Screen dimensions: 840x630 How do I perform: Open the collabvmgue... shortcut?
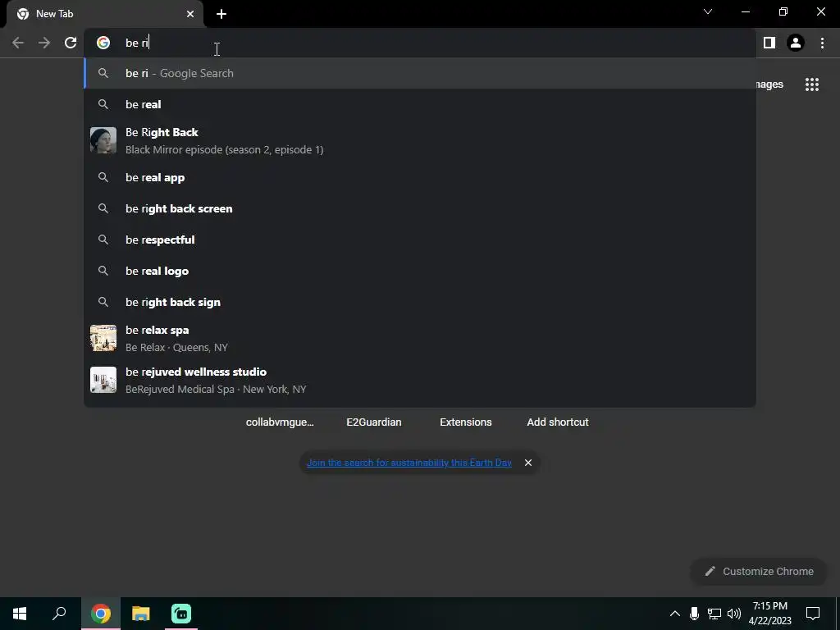tap(280, 422)
